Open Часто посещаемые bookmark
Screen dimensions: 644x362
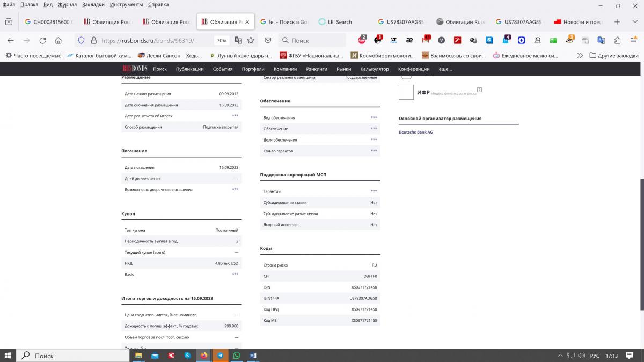click(x=33, y=55)
